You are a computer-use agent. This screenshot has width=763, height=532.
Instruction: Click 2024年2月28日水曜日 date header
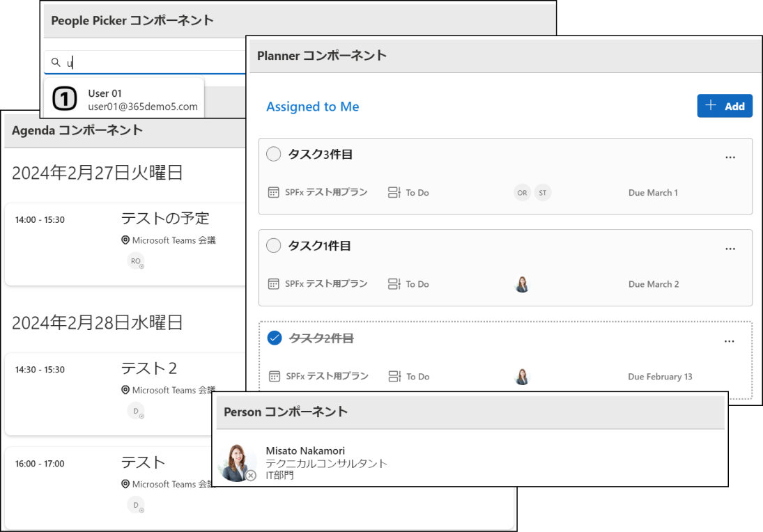click(98, 322)
